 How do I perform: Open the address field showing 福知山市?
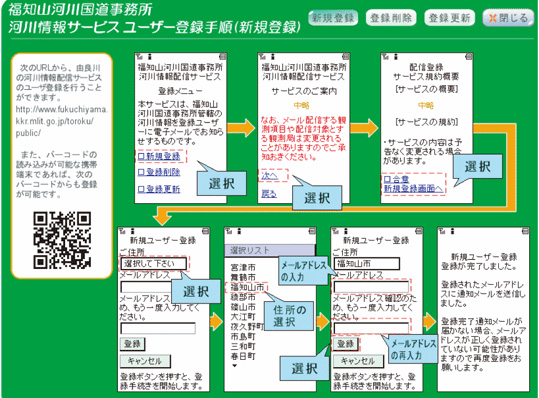pos(366,264)
